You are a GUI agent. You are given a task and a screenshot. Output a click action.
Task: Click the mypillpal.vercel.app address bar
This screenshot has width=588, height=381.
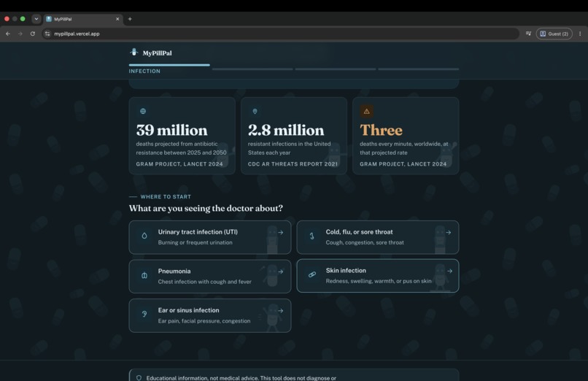[x=280, y=34]
